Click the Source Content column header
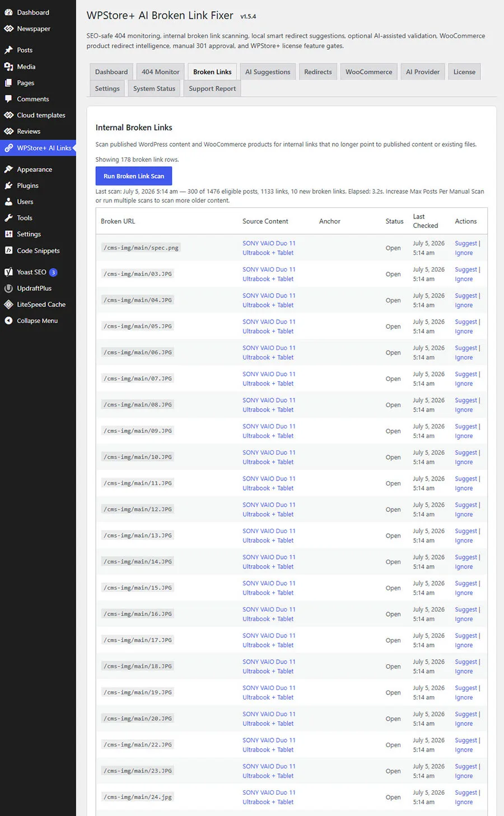 pos(265,221)
